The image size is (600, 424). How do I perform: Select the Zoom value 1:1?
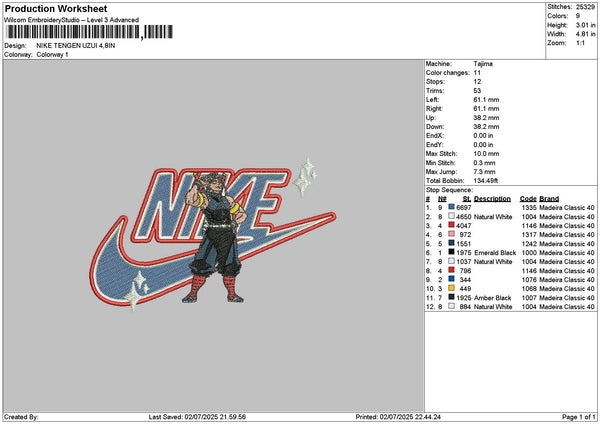[x=580, y=43]
